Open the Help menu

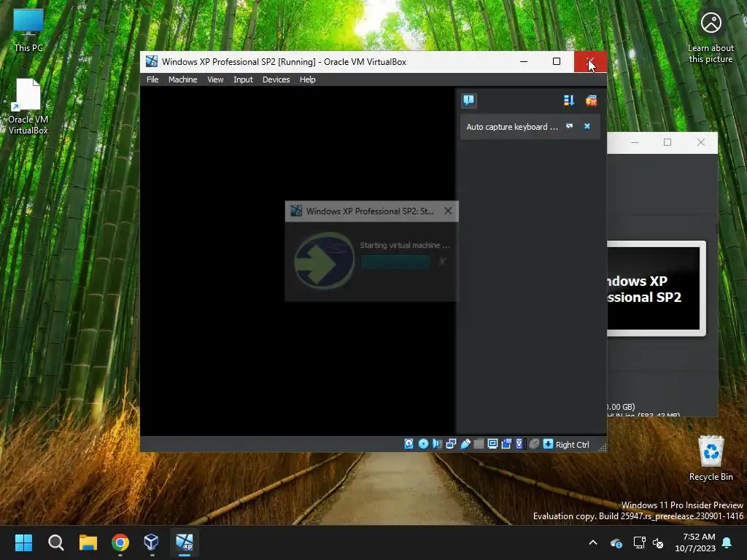(307, 79)
